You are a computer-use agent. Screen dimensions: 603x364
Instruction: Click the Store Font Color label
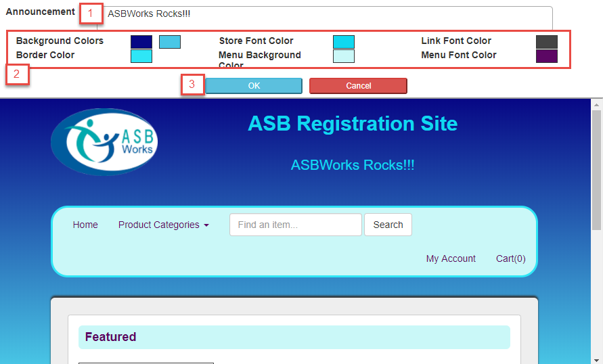(256, 41)
